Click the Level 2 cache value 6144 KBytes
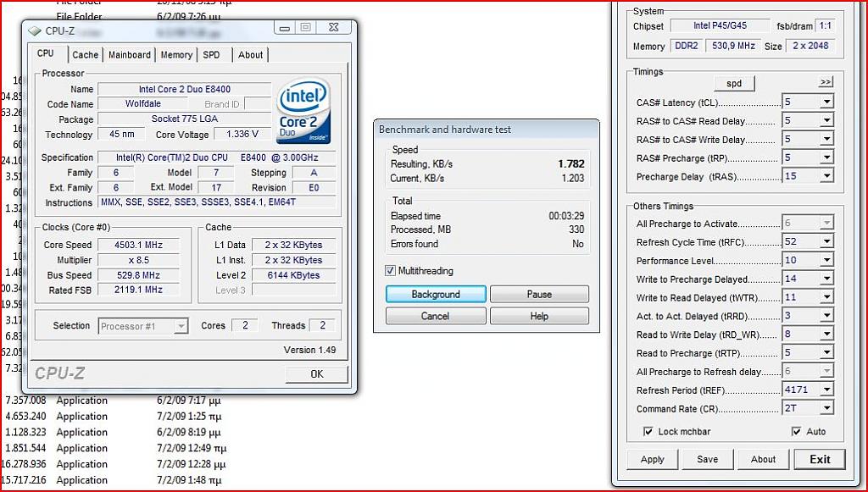The image size is (868, 492). pyautogui.click(x=293, y=275)
